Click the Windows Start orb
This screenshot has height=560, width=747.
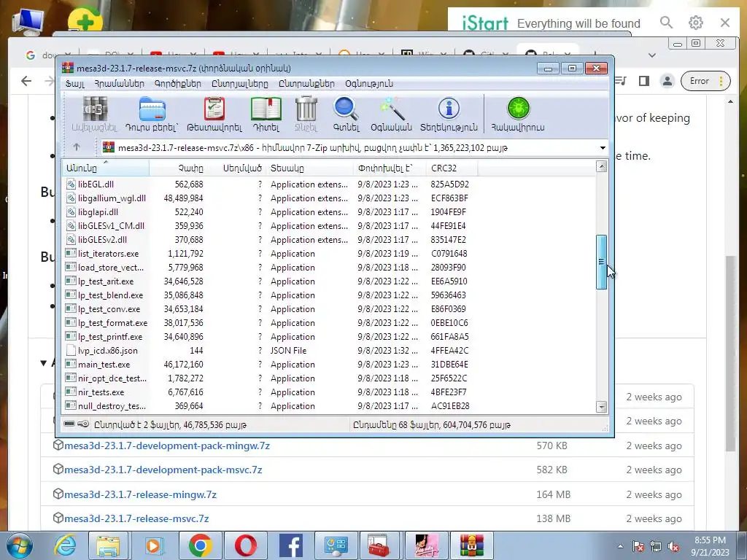click(x=20, y=545)
